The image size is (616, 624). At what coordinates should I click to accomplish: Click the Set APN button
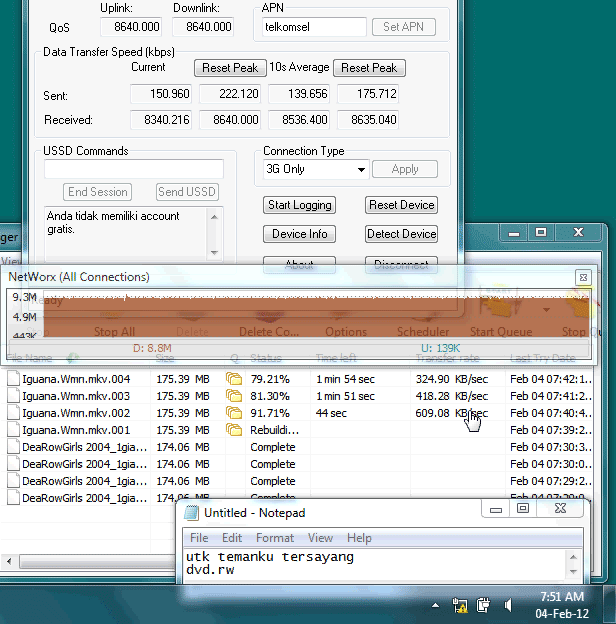coord(404,27)
